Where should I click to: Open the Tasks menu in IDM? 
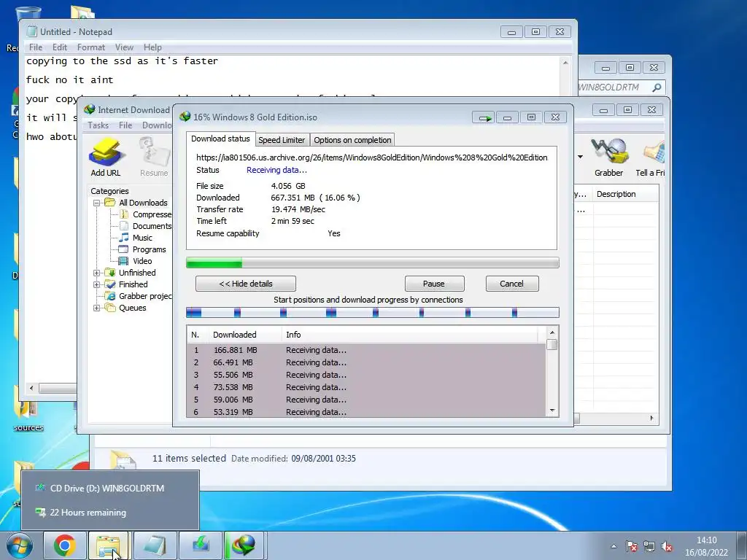[x=98, y=125]
